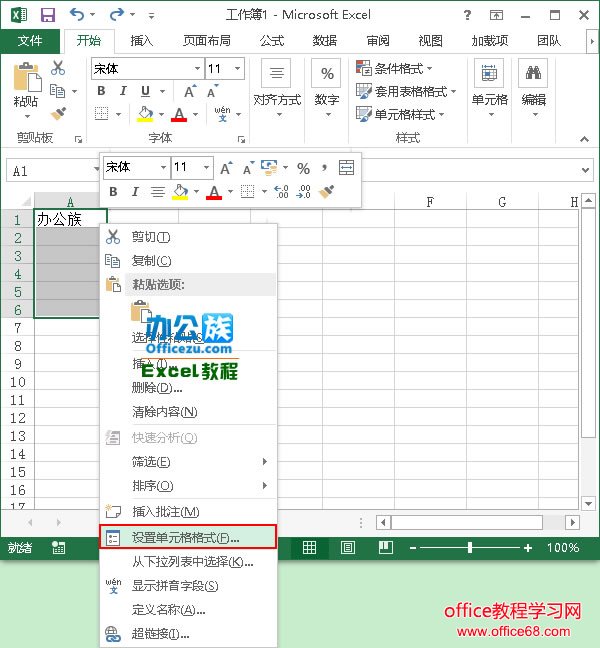Switch to the 公式 ribbon tab
600x648 pixels.
pyautogui.click(x=271, y=40)
